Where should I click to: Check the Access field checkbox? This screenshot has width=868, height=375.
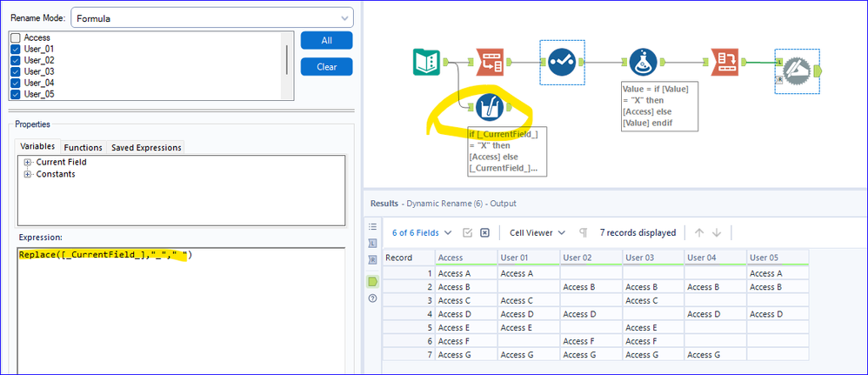click(x=16, y=37)
